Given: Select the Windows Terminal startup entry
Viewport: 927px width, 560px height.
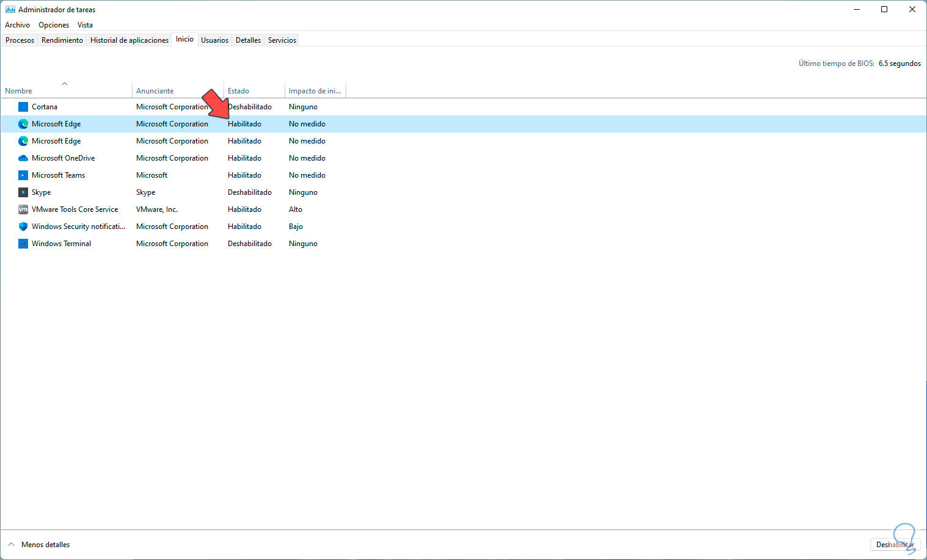Looking at the screenshot, I should 463,244.
